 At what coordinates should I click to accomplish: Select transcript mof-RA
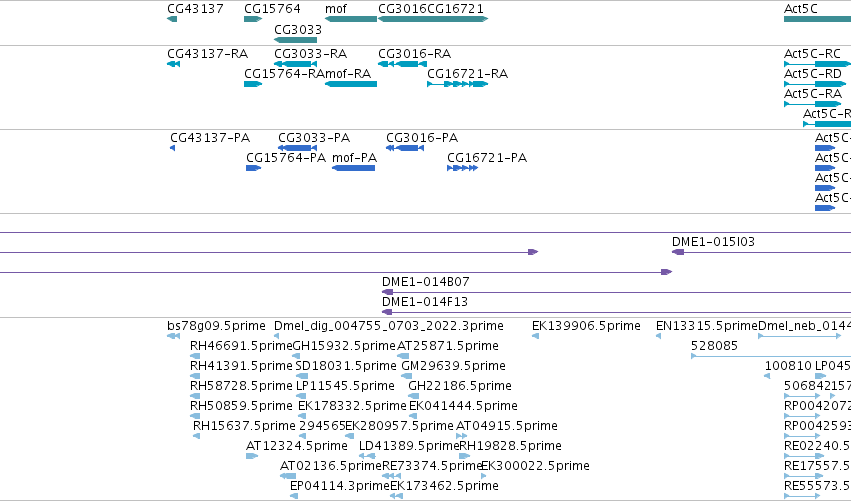click(351, 84)
